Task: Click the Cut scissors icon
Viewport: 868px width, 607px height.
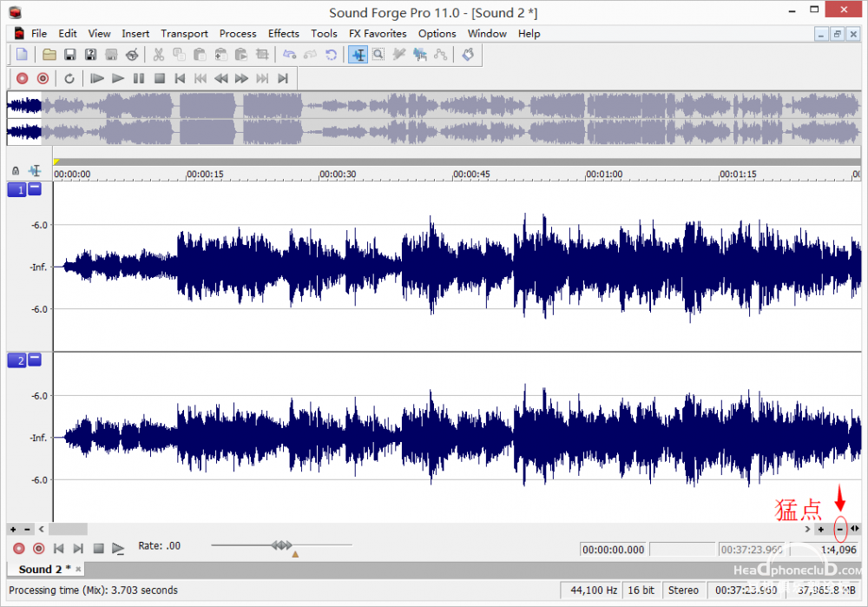Action: tap(158, 55)
